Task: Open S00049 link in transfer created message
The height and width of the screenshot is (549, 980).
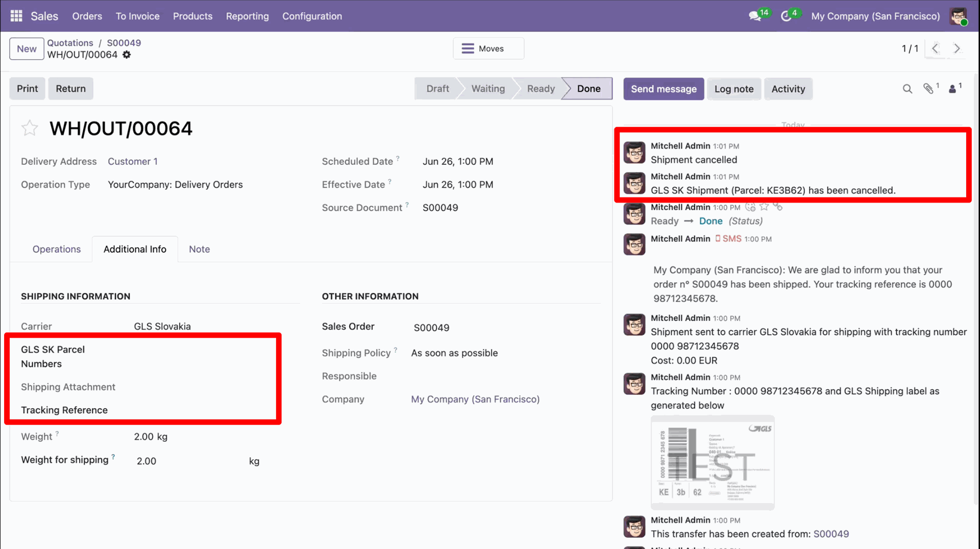Action: tap(831, 534)
